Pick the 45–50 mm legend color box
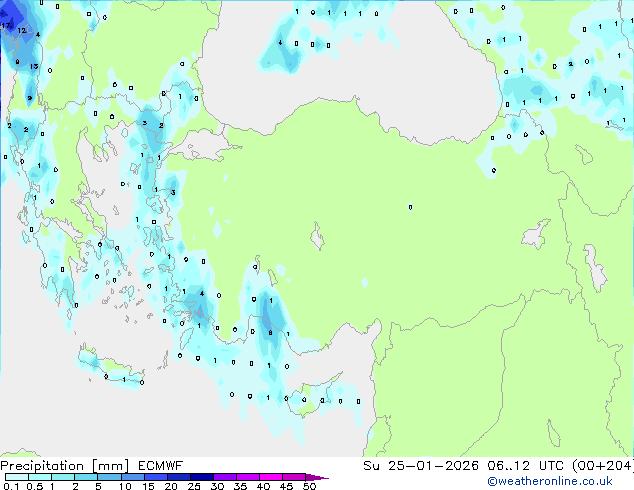634x490 pixels. click(x=294, y=477)
